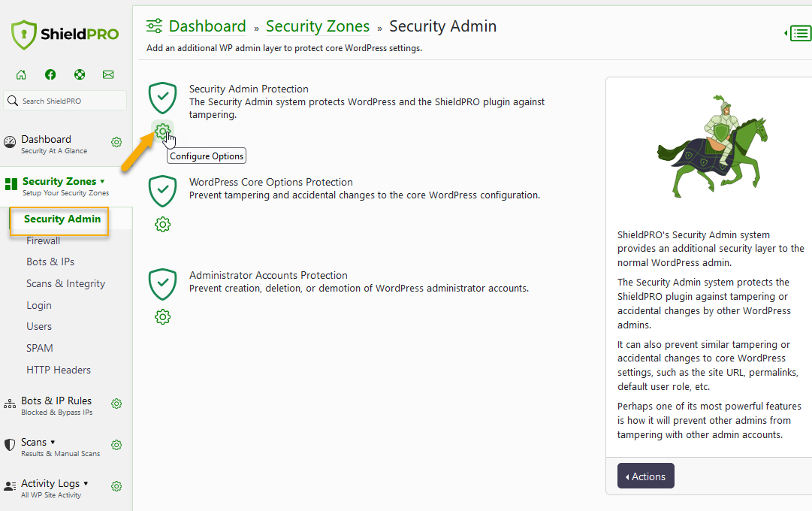
Task: Click the 'Security Admin' page title text
Action: 442,26
